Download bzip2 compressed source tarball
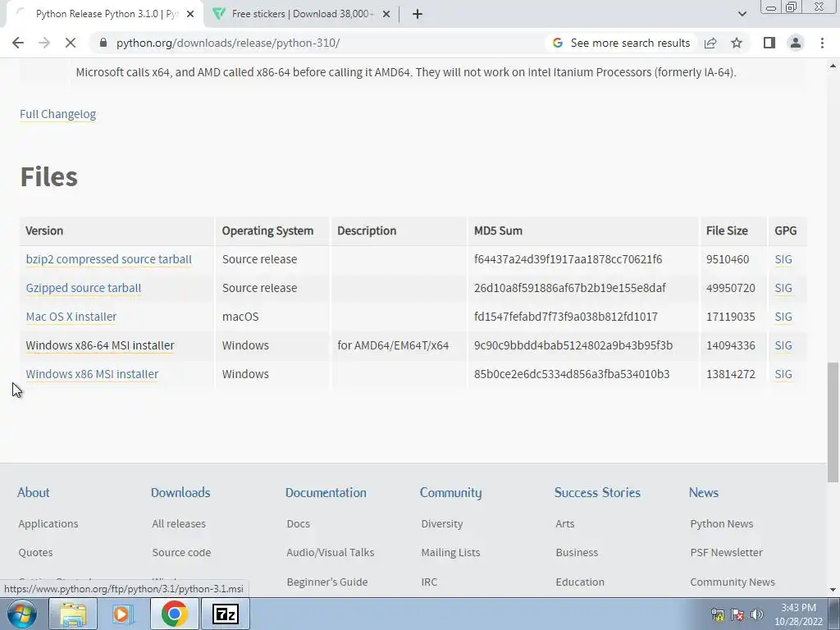The height and width of the screenshot is (630, 840). click(109, 259)
